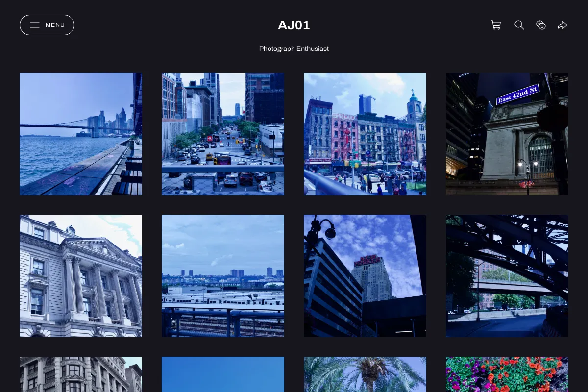Screen dimensions: 588x392
Task: Open the palm tree photo
Action: pos(365,374)
